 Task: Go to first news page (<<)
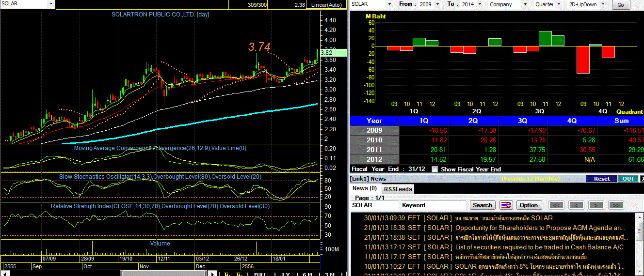(x=556, y=205)
